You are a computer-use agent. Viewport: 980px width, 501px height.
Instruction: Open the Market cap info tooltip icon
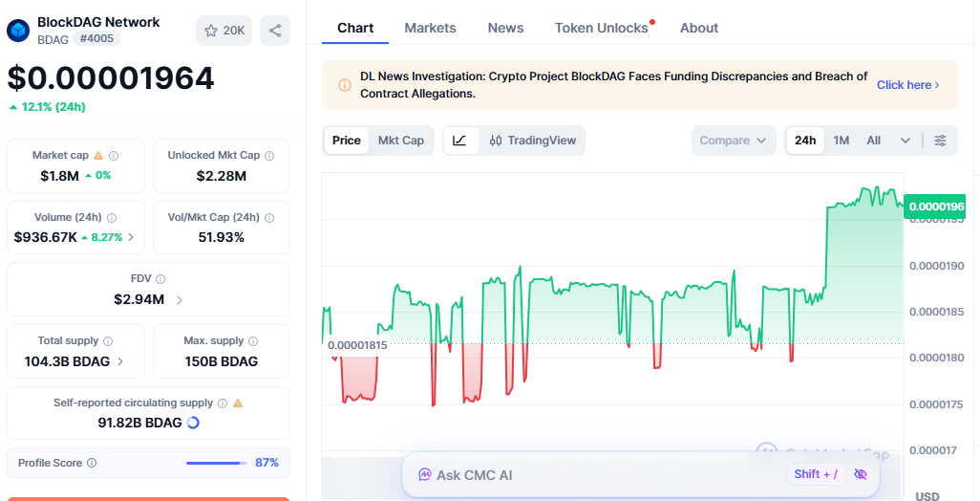coord(114,156)
